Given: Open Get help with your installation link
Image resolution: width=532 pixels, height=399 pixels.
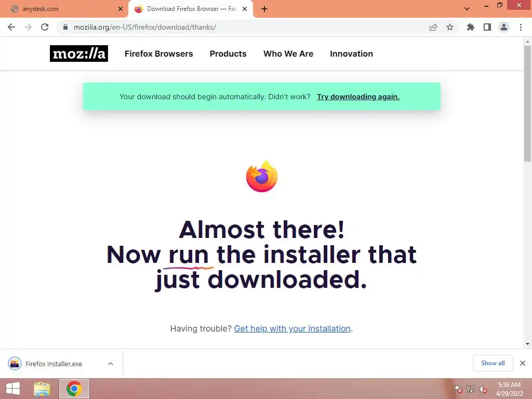Looking at the screenshot, I should click(x=292, y=328).
